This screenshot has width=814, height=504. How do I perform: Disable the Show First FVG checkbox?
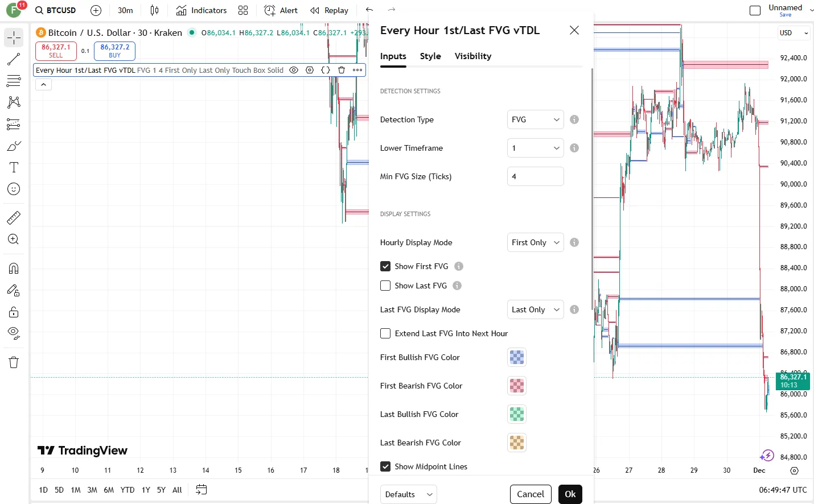point(385,266)
